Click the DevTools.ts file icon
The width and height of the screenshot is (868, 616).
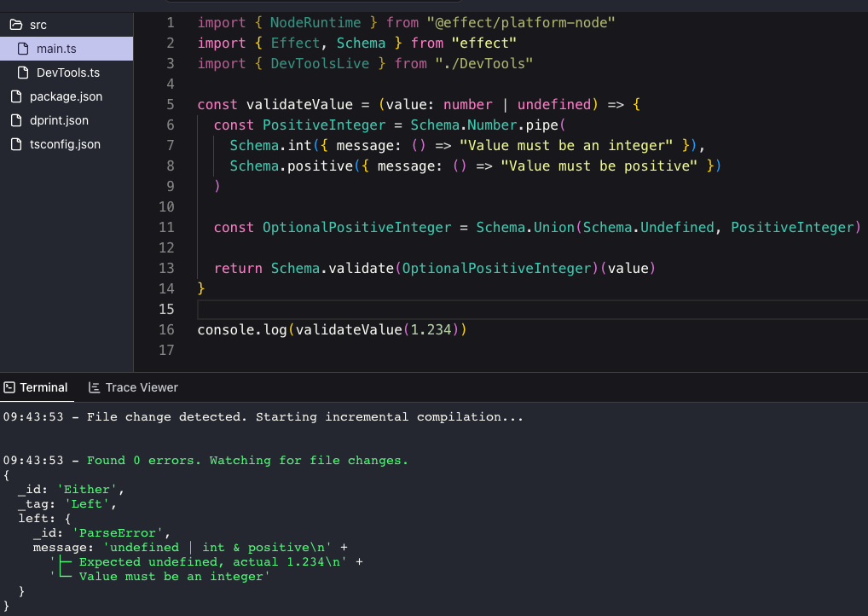point(23,73)
